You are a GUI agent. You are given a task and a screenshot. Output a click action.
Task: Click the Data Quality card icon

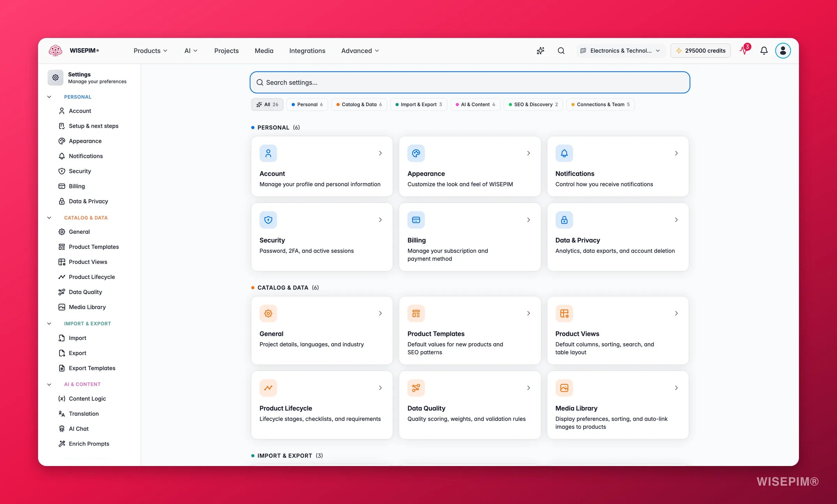tap(416, 388)
